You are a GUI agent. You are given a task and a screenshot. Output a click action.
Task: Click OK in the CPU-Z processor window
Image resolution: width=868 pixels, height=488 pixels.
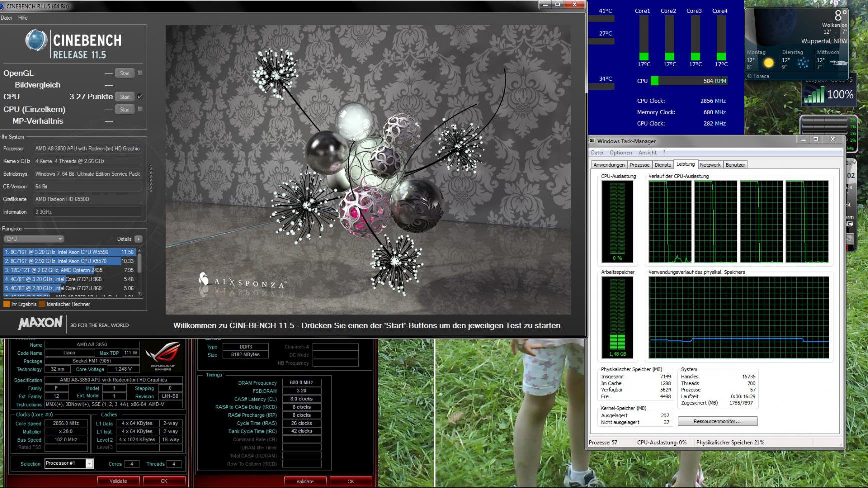164,481
